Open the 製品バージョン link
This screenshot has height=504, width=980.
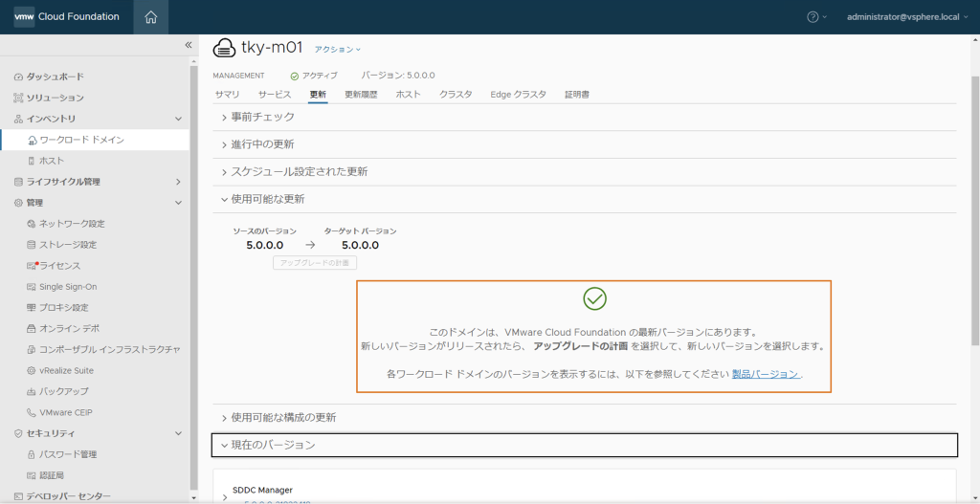coord(766,374)
